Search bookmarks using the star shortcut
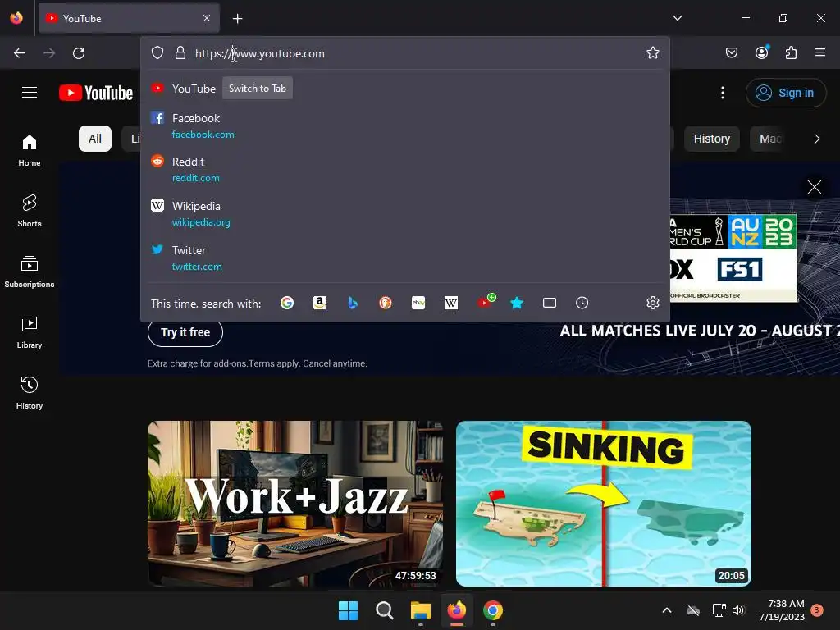The height and width of the screenshot is (630, 840). click(x=517, y=304)
